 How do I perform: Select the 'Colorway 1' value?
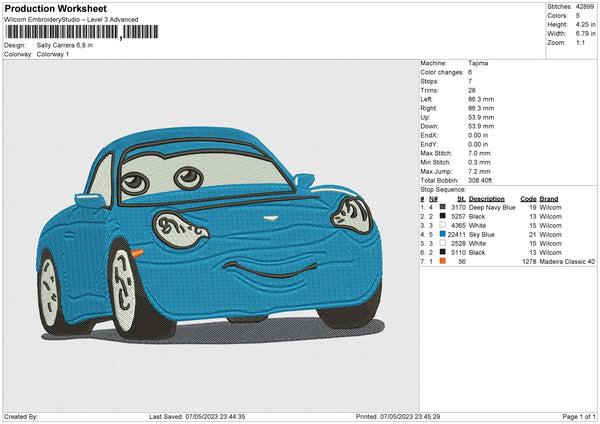click(x=53, y=54)
